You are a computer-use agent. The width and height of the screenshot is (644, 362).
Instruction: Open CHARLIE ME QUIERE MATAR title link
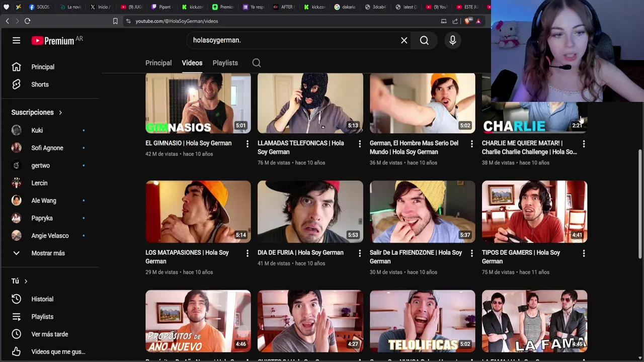point(529,147)
